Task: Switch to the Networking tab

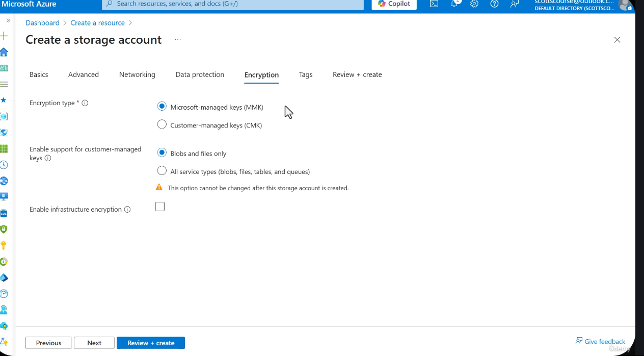Action: point(137,74)
